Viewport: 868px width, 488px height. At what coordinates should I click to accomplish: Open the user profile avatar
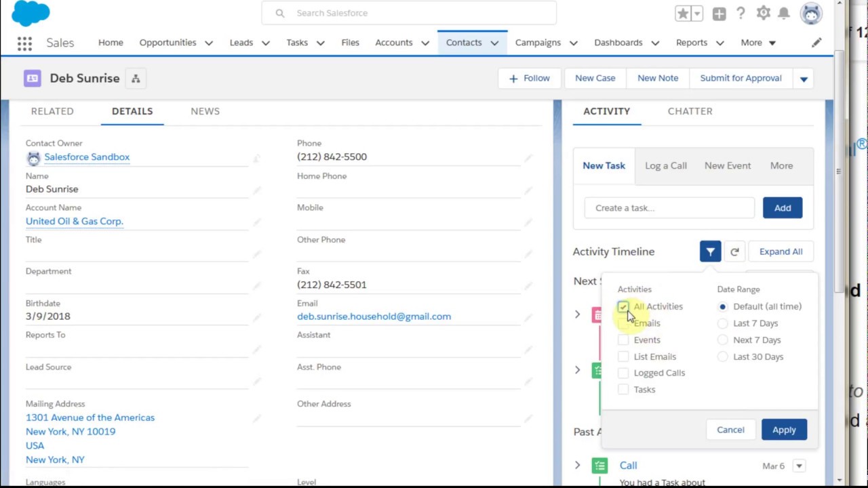tap(811, 14)
